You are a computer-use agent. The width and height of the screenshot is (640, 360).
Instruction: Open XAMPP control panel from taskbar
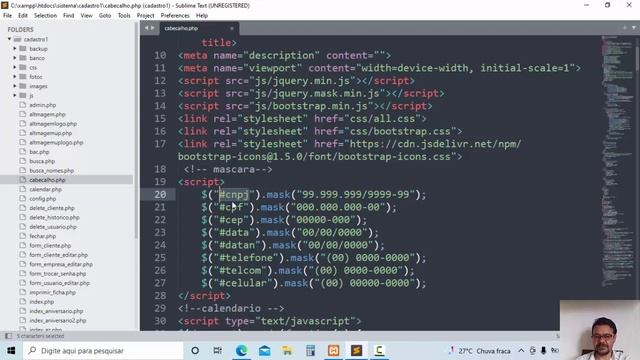tap(333, 350)
